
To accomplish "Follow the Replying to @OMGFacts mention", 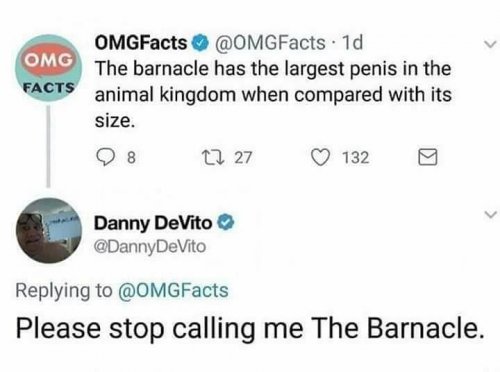I will coord(173,290).
